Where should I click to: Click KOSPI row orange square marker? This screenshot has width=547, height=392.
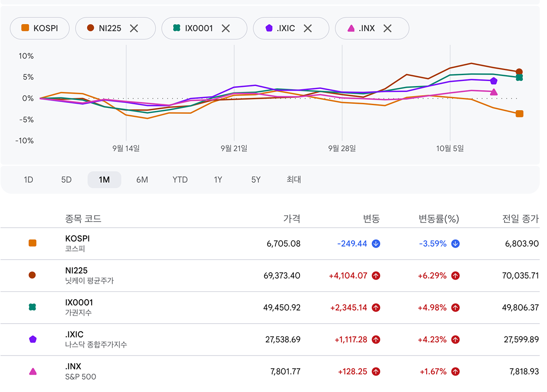point(32,243)
